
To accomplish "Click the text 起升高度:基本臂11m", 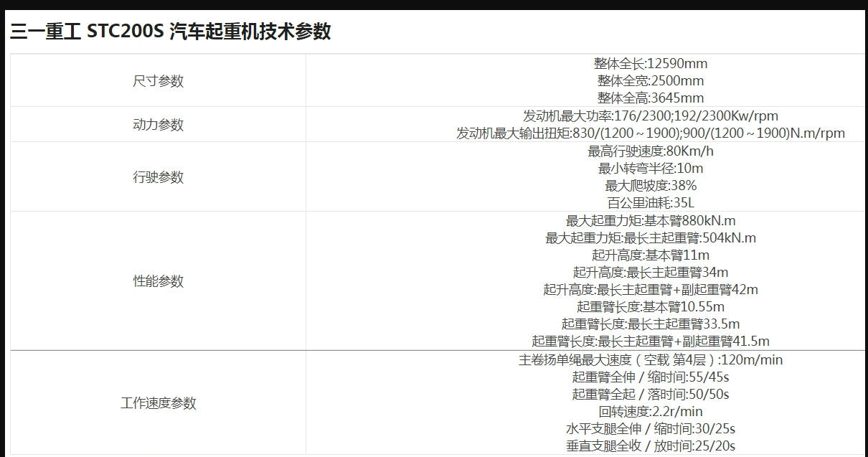I will pos(651,255).
